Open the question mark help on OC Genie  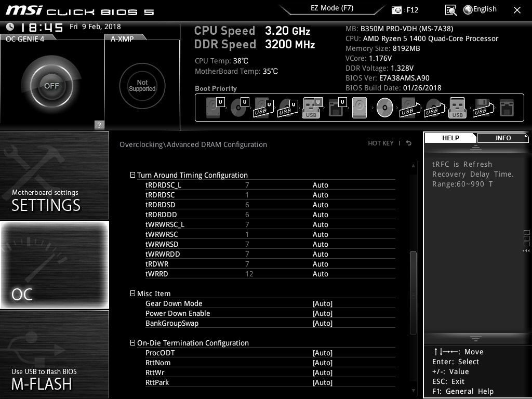pyautogui.click(x=99, y=125)
